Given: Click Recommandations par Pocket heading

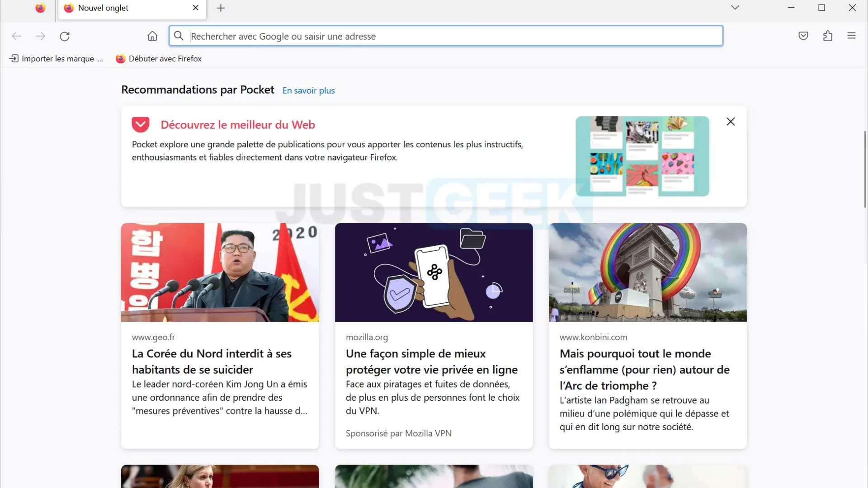Looking at the screenshot, I should point(198,89).
